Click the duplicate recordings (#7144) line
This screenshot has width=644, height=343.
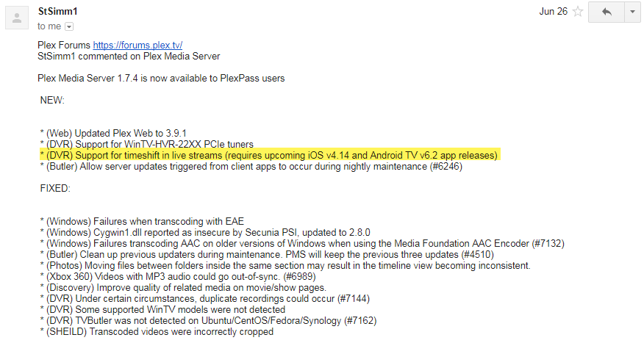tap(205, 299)
